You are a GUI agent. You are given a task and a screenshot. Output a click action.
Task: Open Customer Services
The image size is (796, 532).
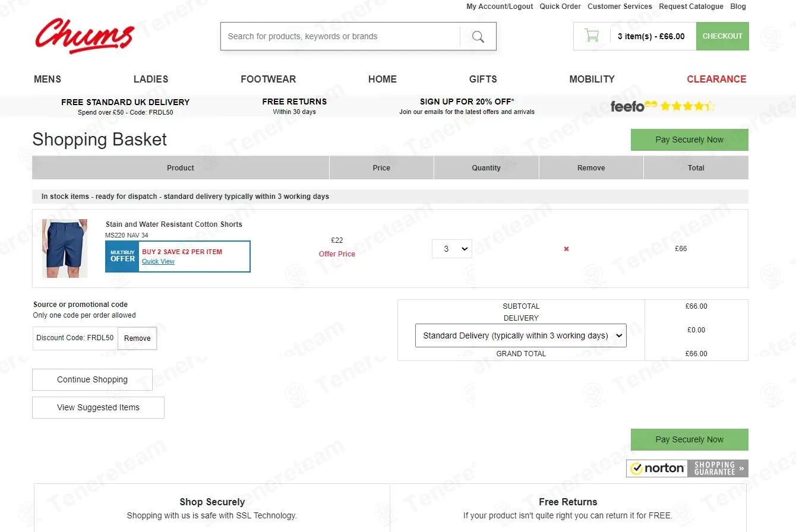[x=620, y=7]
